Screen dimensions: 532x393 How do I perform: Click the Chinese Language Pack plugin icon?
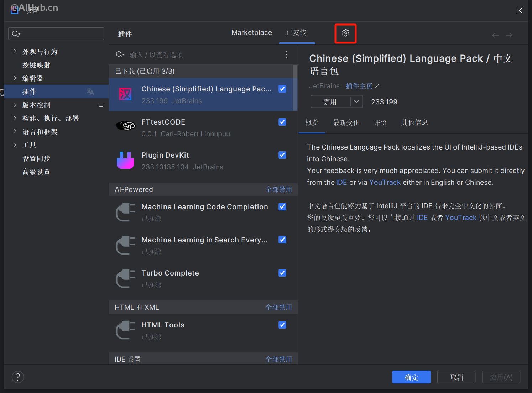pyautogui.click(x=125, y=94)
